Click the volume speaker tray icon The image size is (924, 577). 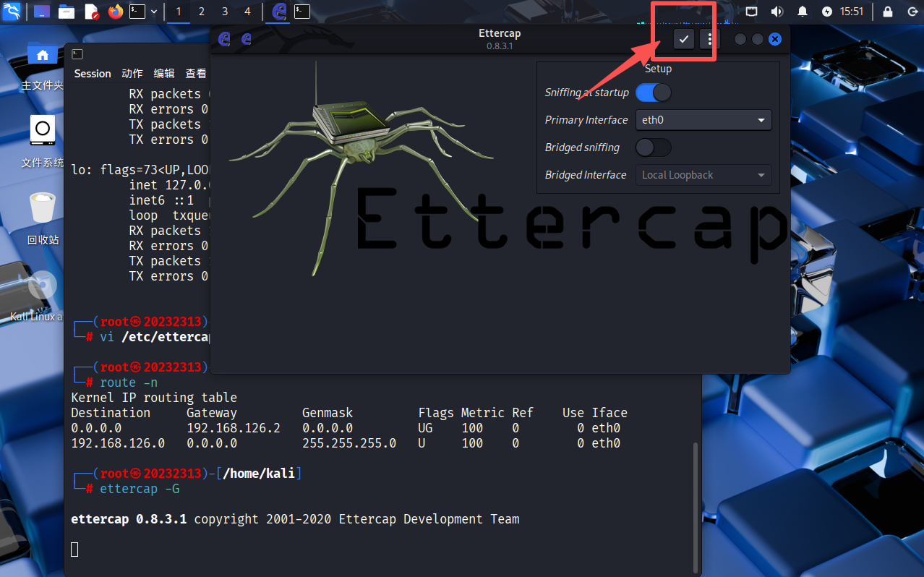pos(777,12)
